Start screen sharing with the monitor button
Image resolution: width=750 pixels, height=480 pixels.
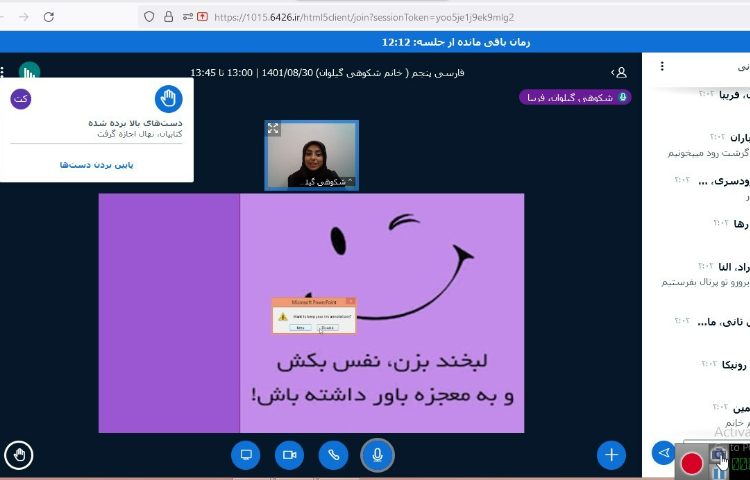click(246, 455)
